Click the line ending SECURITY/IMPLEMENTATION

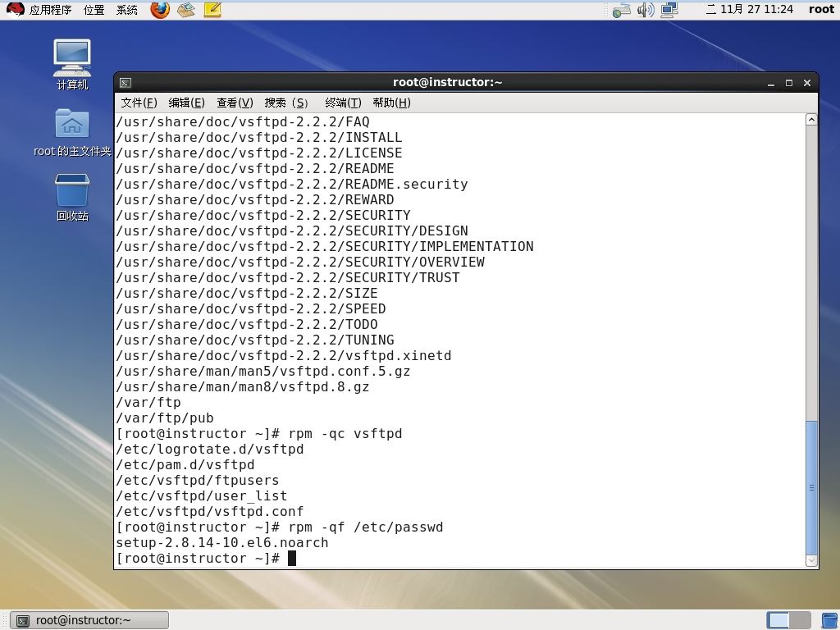pyautogui.click(x=325, y=247)
